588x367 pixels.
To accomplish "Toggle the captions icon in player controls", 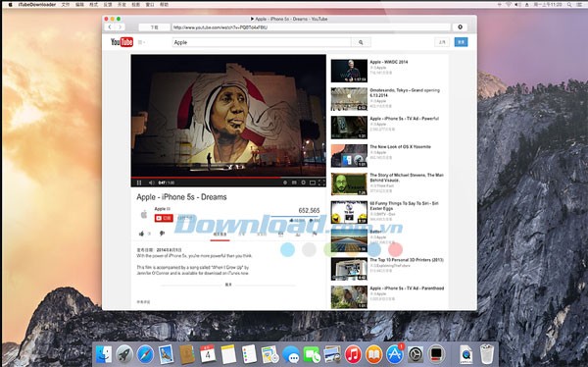I will pyautogui.click(x=294, y=183).
